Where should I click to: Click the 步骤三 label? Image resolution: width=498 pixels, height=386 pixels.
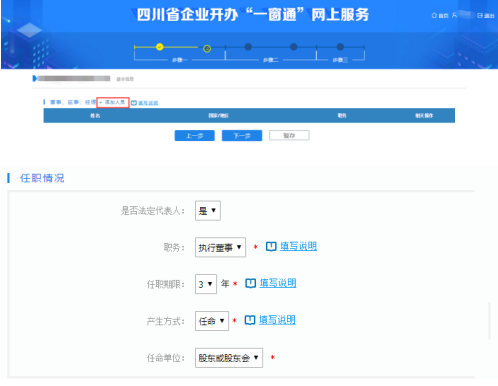pos(340,60)
